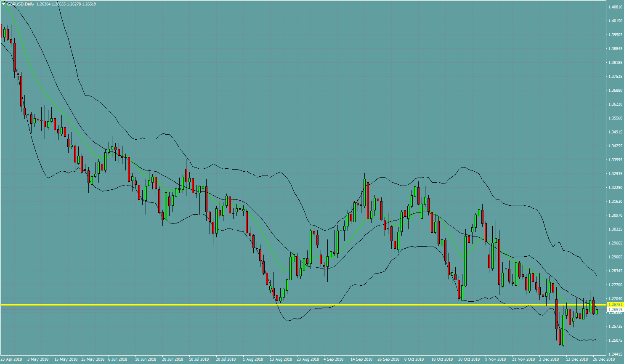Click the 26 Dec 2018 date label
624x364 pixels.
tap(604, 359)
